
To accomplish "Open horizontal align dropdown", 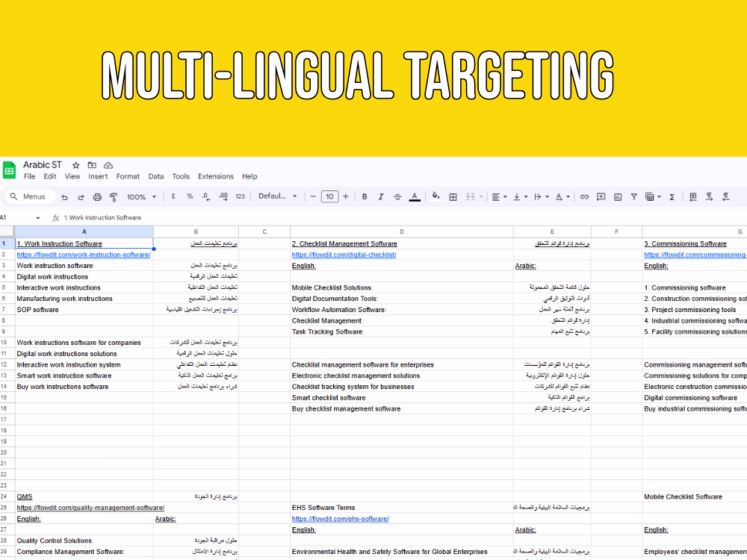I will [x=499, y=196].
